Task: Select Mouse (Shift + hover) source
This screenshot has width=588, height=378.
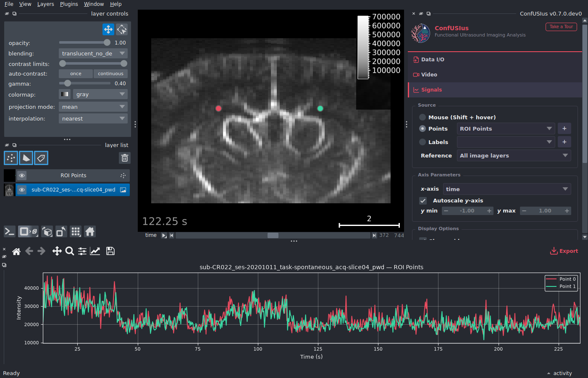Action: (423, 117)
